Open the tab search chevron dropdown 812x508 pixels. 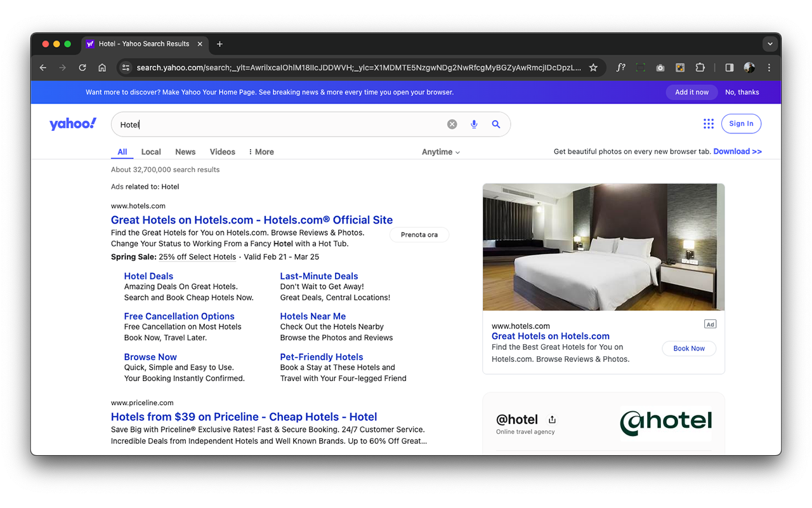tap(770, 44)
